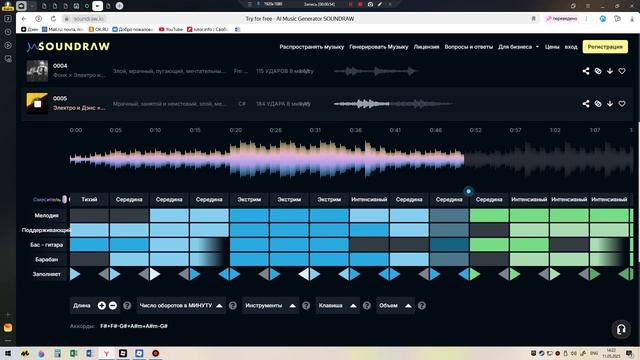Open the headphone support chat icon
The image size is (640, 360).
(621, 329)
